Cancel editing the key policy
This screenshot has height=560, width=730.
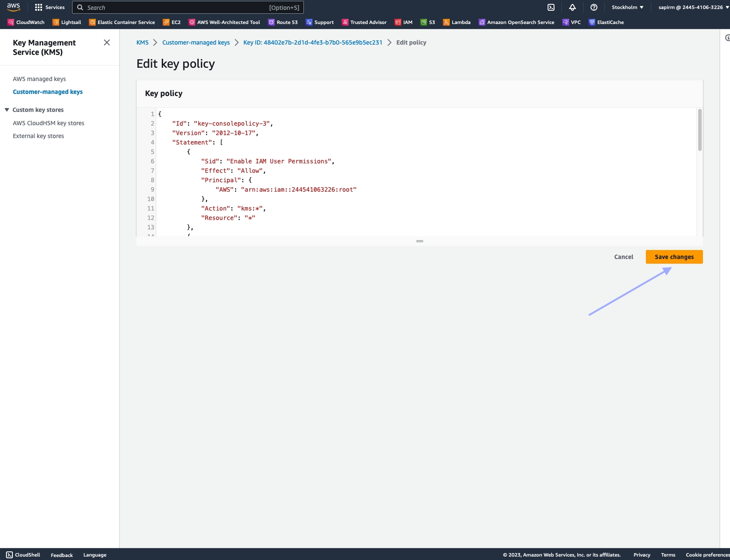tap(624, 257)
